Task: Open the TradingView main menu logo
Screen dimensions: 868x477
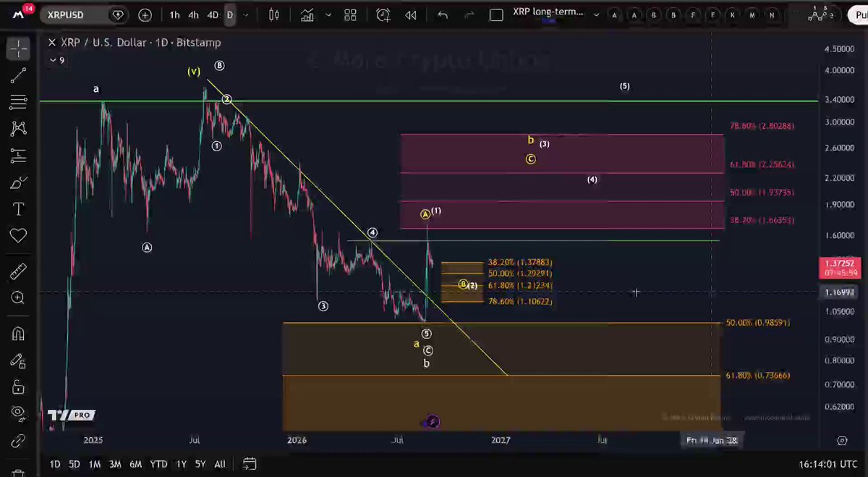Action: [x=20, y=14]
